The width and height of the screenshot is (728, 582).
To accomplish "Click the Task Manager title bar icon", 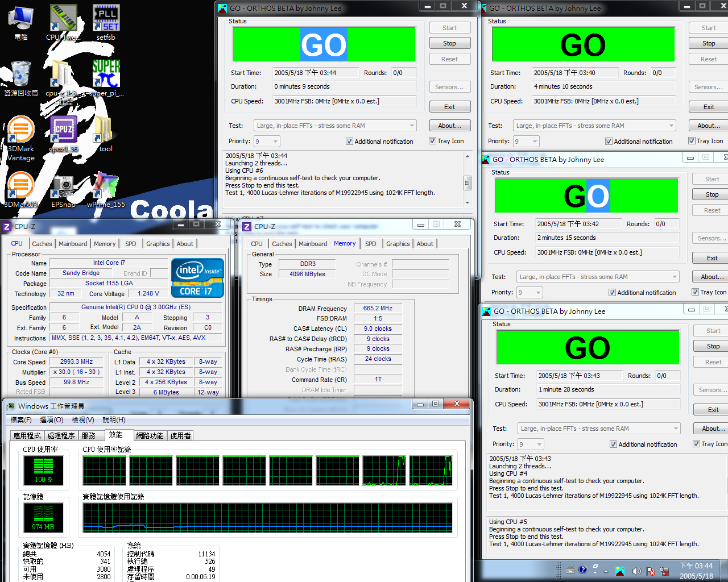I will pos(10,406).
